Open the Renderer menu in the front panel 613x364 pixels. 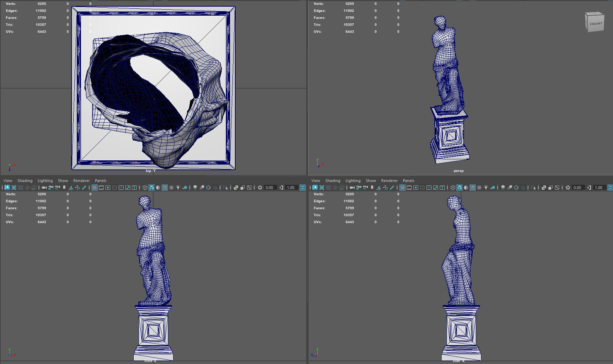click(81, 181)
